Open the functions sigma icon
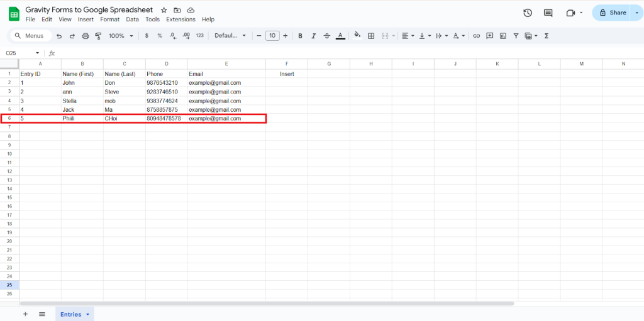The height and width of the screenshot is (321, 644). (547, 36)
